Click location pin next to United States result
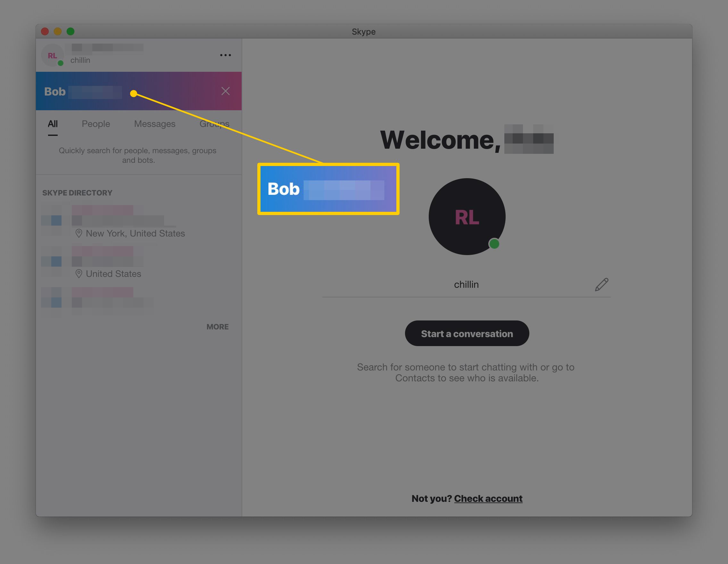 79,274
